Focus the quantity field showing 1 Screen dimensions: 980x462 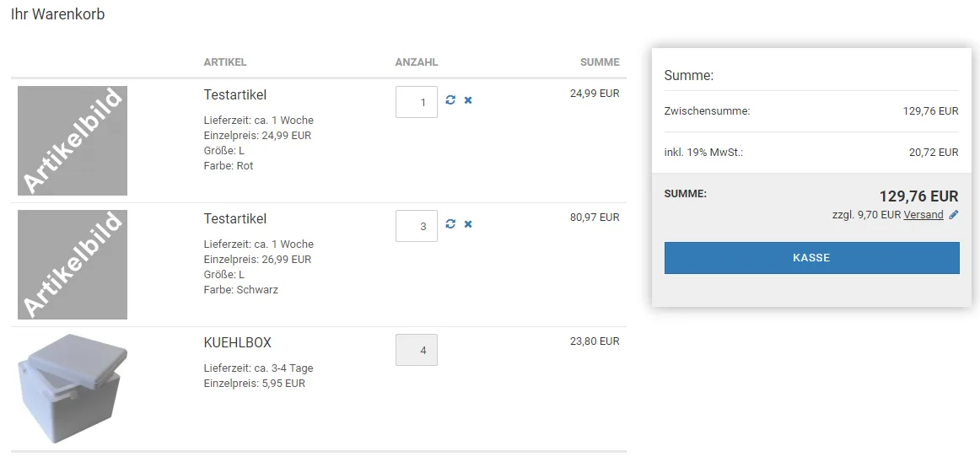pos(417,102)
